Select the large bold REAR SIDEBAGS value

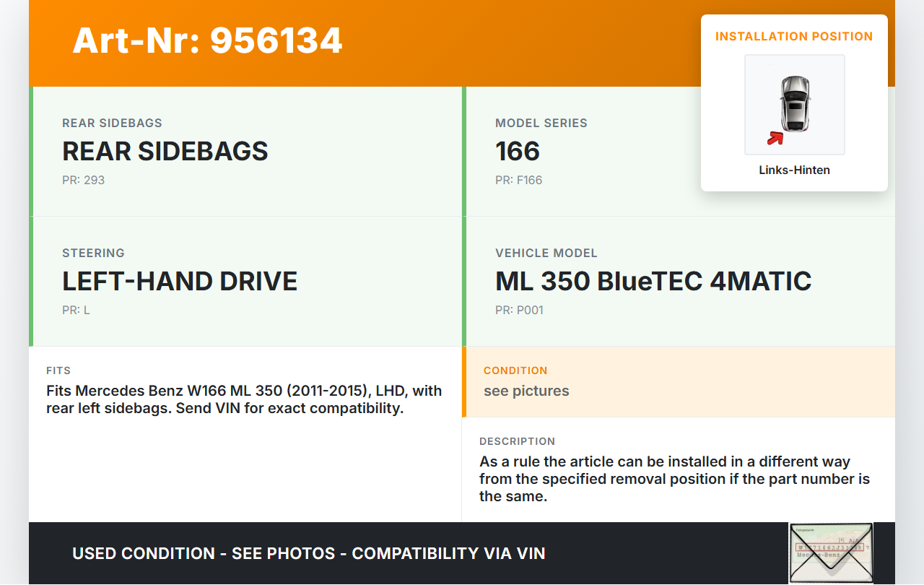point(165,151)
